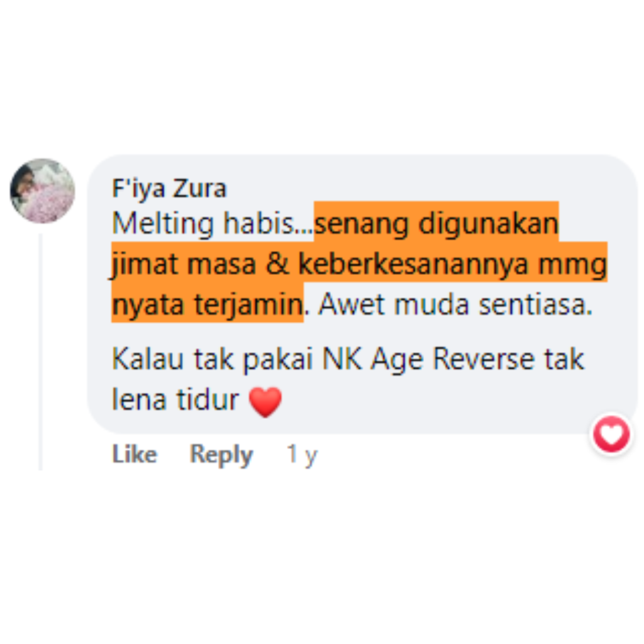Click the F'iya Zura commenter name

[169, 189]
